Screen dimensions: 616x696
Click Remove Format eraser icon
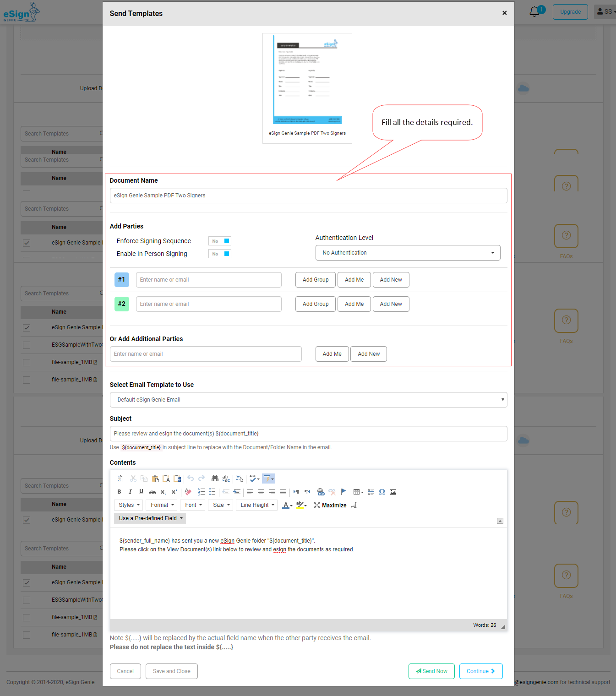click(188, 492)
